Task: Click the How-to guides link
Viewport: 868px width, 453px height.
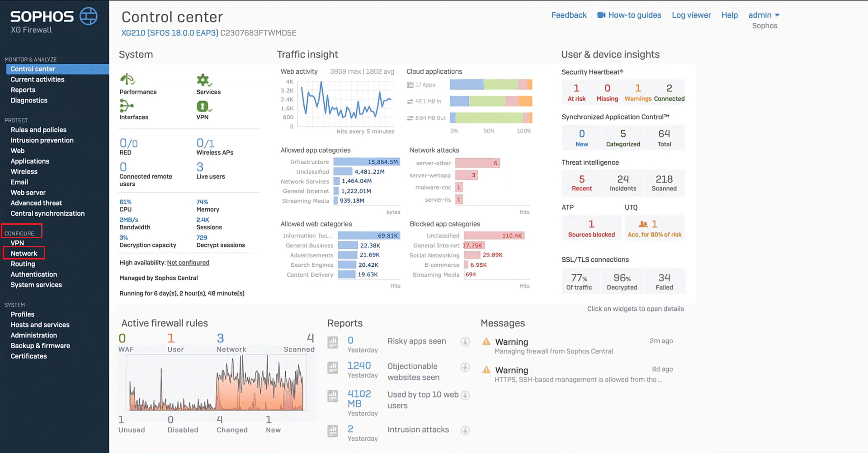Action: pyautogui.click(x=629, y=15)
